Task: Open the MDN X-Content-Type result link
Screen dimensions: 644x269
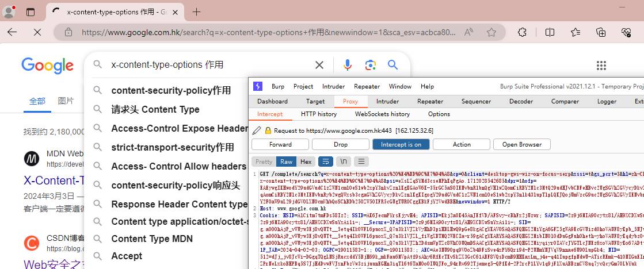Action: 54,181
